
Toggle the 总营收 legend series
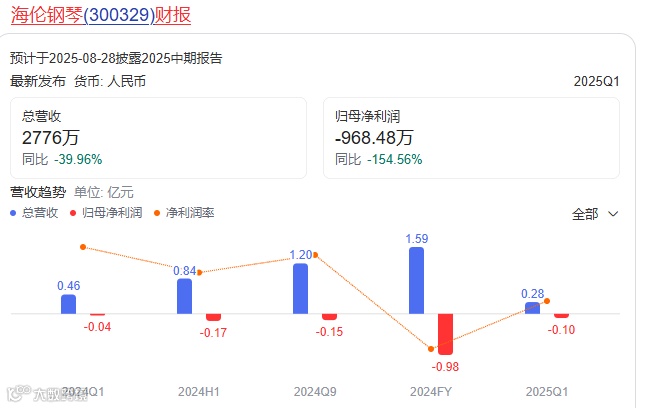34,213
